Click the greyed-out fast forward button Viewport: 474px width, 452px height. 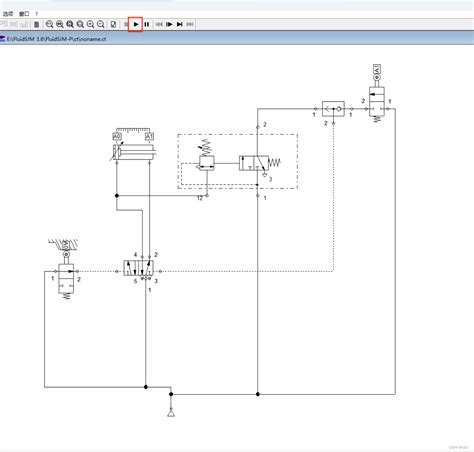point(190,24)
